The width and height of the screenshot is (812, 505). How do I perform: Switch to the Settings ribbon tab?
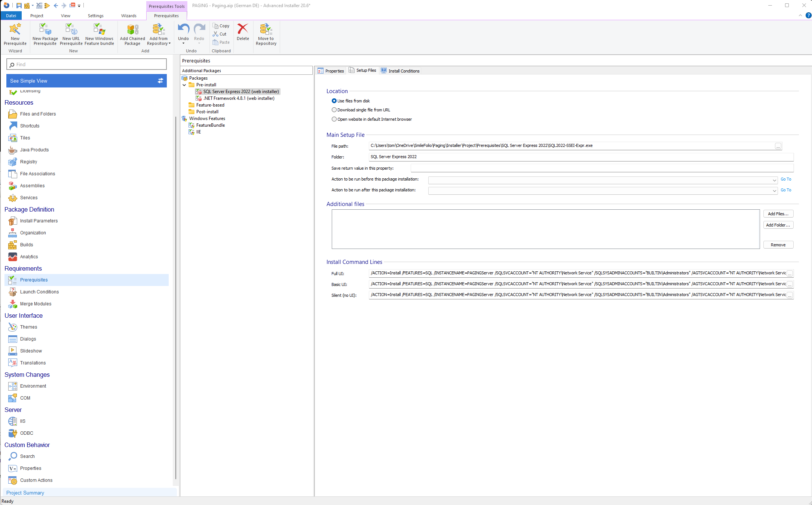(x=96, y=16)
